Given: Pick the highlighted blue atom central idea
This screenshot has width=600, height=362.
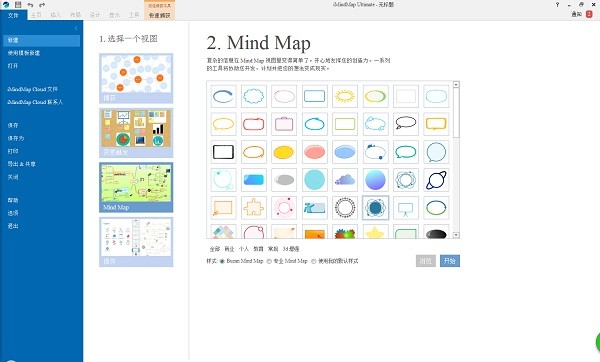Looking at the screenshot, I should click(375, 208).
